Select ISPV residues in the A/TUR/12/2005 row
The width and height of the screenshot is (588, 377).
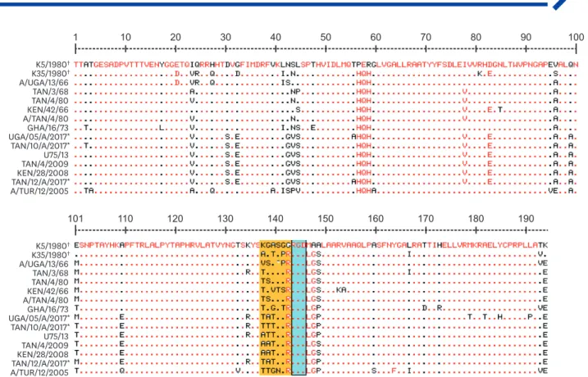tap(290, 191)
